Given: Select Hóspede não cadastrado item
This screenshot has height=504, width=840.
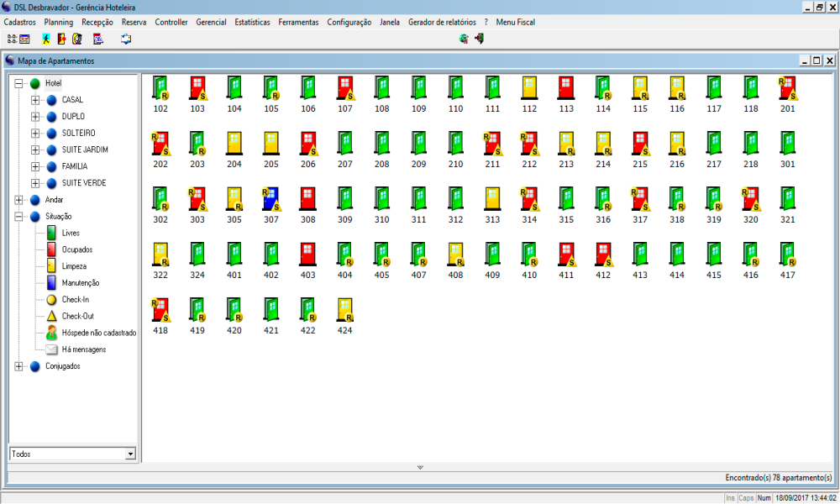Looking at the screenshot, I should pos(99,333).
